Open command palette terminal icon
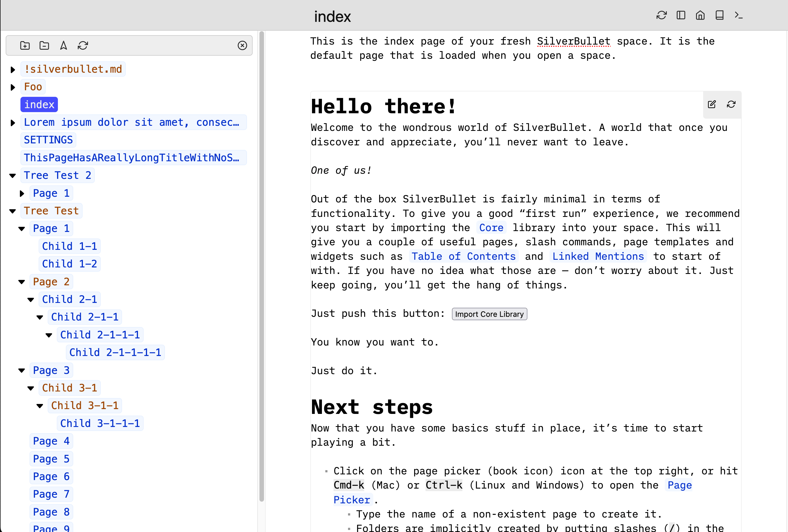This screenshot has height=532, width=788. click(x=739, y=15)
